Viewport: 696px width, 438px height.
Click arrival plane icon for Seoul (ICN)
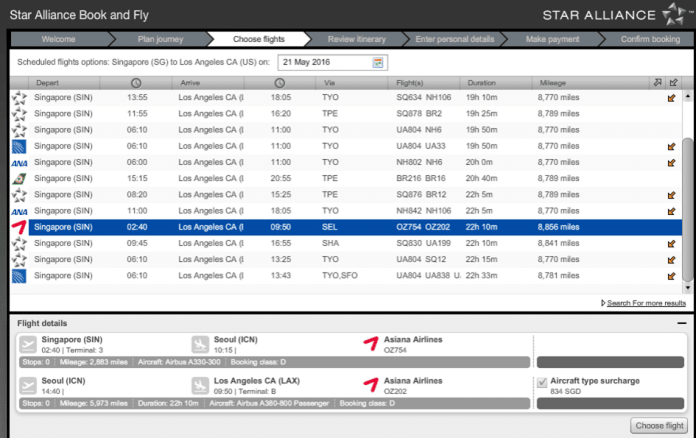pos(200,344)
